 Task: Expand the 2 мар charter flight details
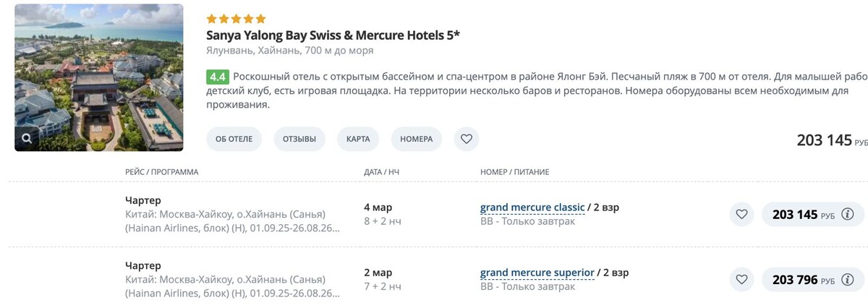click(x=231, y=280)
